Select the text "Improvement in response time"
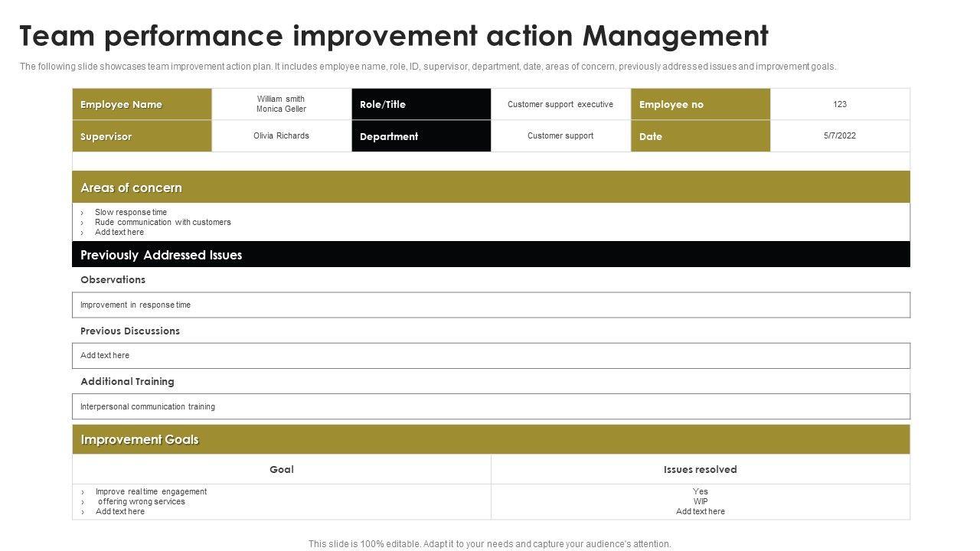Image resolution: width=980 pixels, height=551 pixels. pos(136,305)
